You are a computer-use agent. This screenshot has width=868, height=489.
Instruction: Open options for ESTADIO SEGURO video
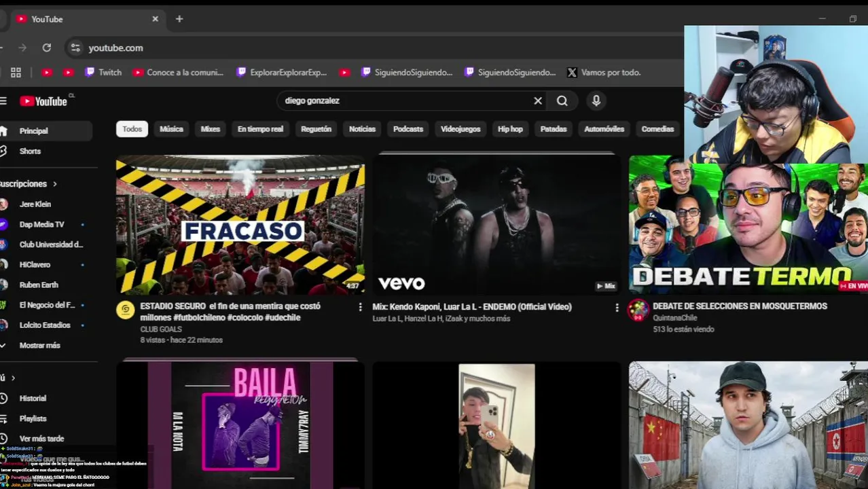[x=360, y=307]
